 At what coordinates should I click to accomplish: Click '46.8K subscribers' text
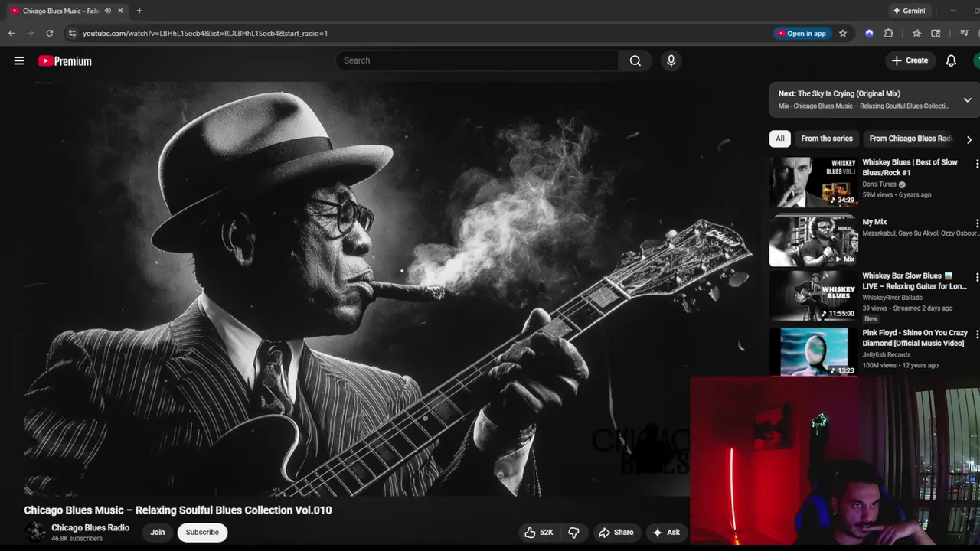[77, 539]
